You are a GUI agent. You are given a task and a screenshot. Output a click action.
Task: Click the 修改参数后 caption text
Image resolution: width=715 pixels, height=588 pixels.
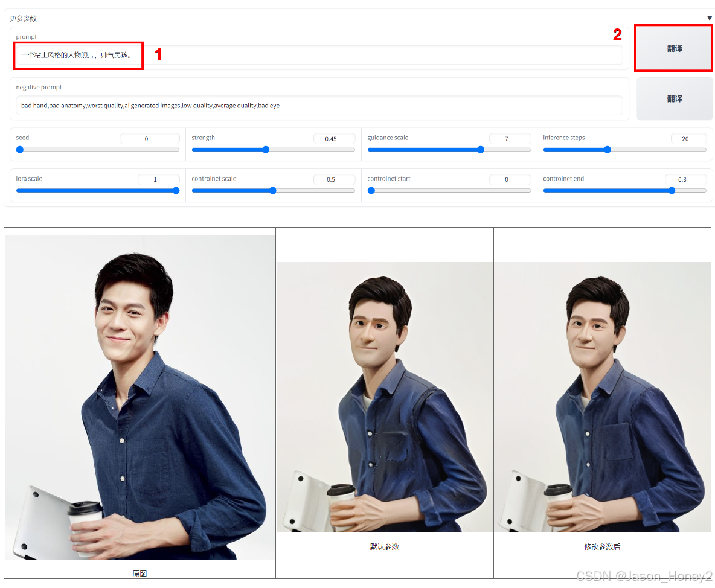point(602,546)
